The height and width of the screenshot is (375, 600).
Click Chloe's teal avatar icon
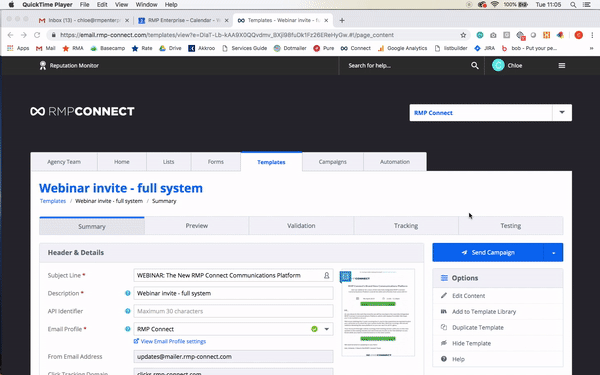[x=498, y=65]
